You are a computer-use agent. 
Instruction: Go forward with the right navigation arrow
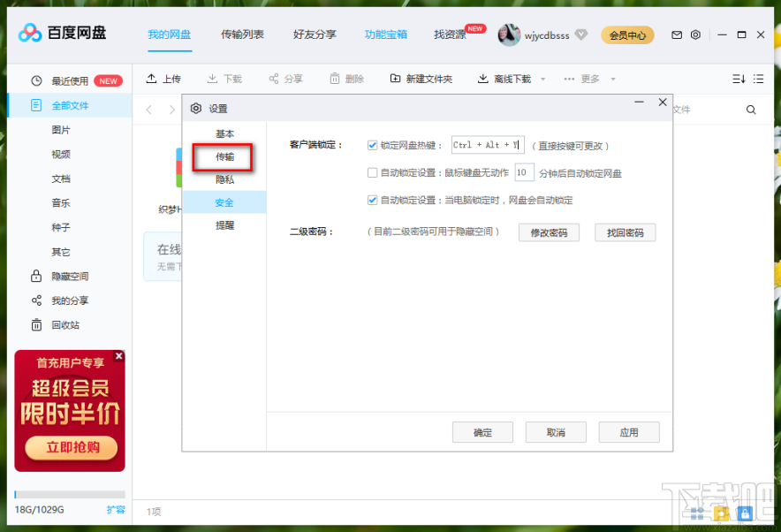(x=172, y=110)
